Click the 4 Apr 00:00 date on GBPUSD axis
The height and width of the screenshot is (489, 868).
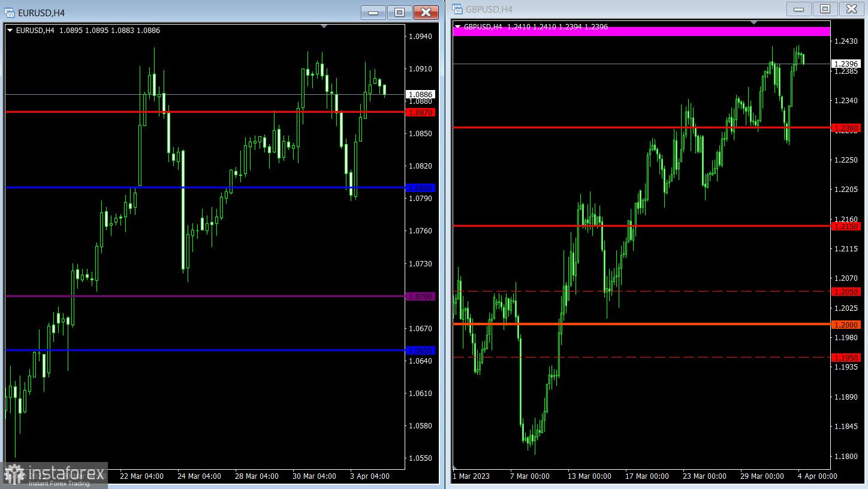coord(817,476)
